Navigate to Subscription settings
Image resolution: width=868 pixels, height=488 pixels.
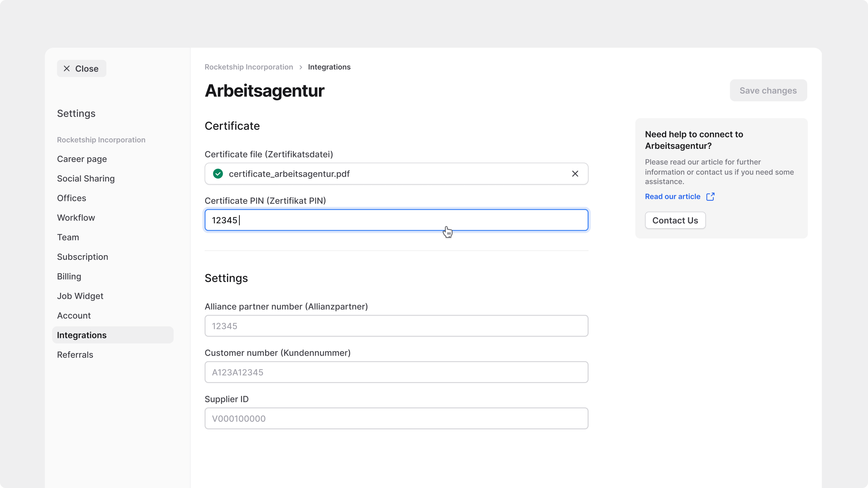point(82,257)
